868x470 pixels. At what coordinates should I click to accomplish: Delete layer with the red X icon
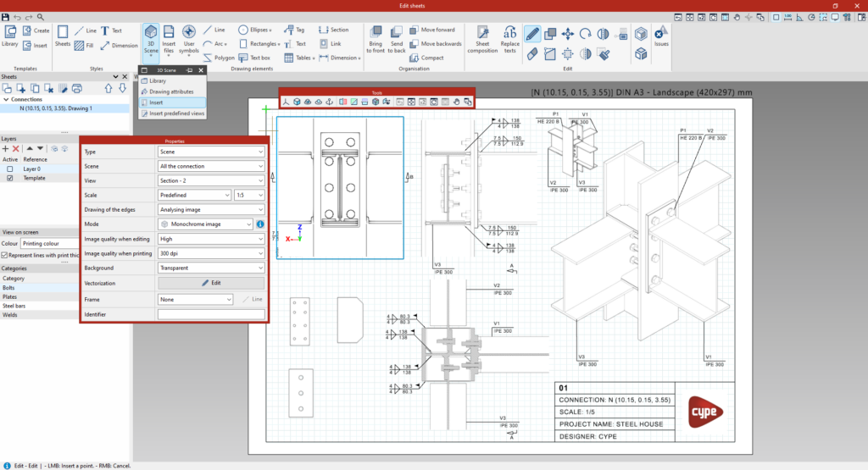tap(16, 149)
